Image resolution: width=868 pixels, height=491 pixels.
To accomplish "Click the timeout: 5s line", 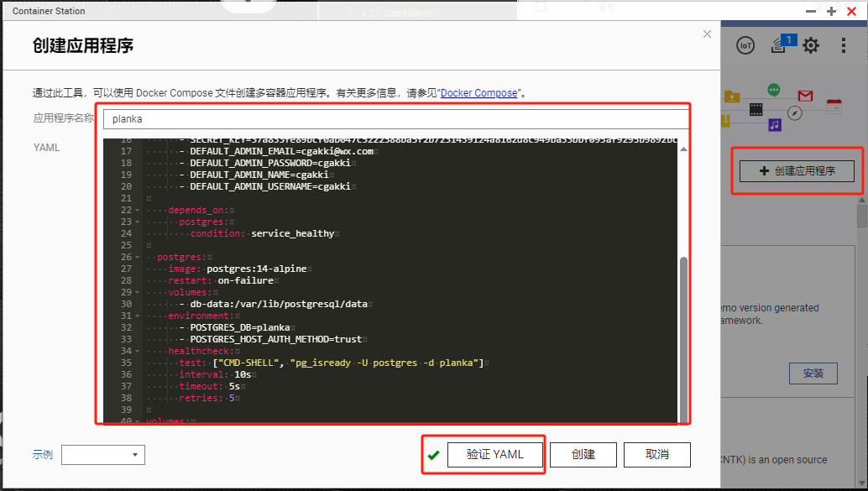I will (209, 386).
